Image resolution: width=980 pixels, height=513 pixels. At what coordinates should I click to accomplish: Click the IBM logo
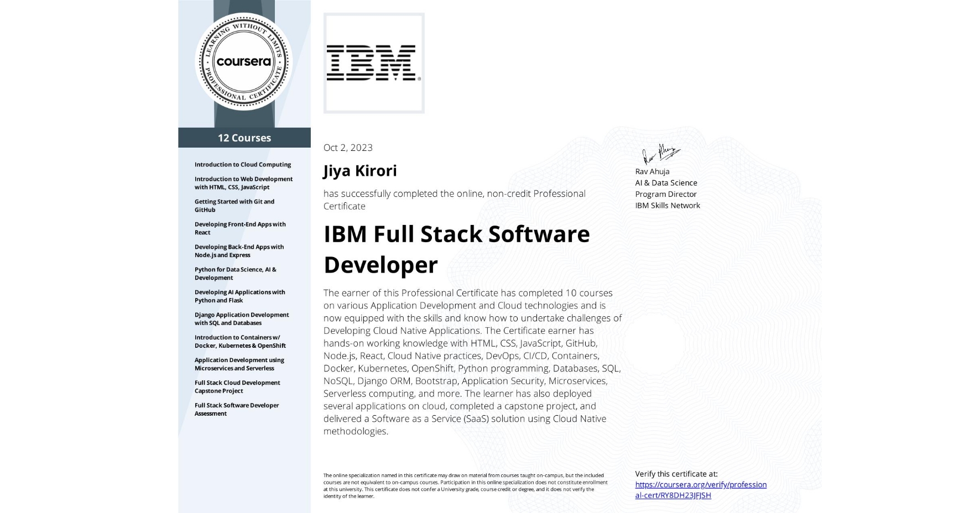coord(374,63)
